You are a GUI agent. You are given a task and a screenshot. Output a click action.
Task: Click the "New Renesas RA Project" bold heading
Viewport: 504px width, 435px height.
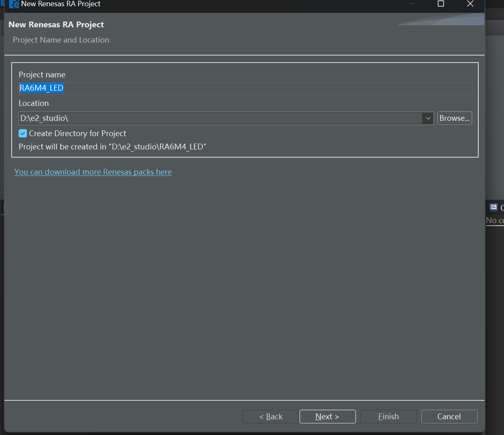click(56, 25)
